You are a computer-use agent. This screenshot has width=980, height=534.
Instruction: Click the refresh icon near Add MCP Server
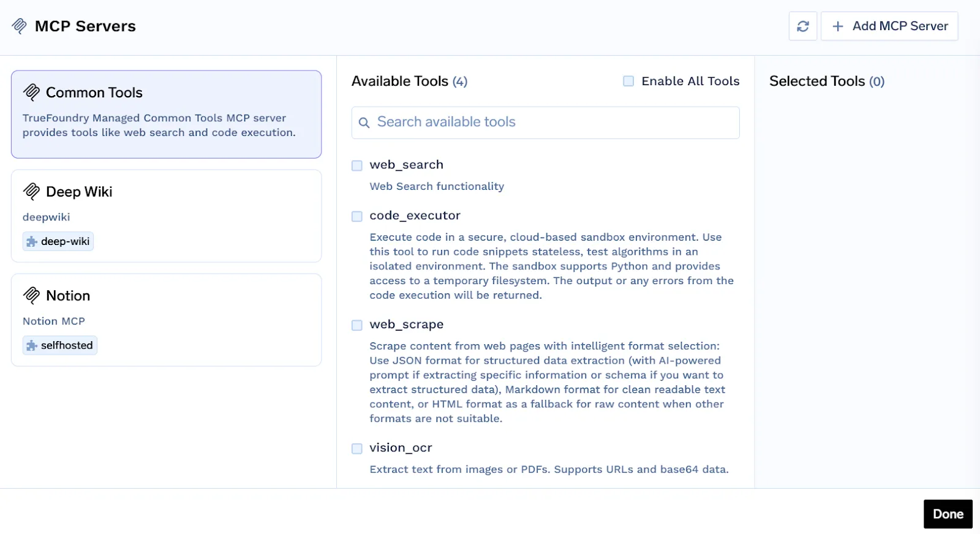pos(803,26)
